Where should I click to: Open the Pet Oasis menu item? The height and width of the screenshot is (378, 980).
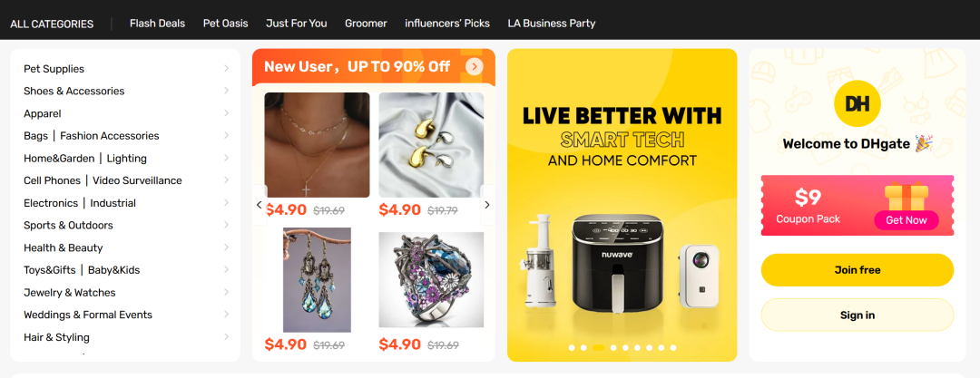[x=226, y=24]
